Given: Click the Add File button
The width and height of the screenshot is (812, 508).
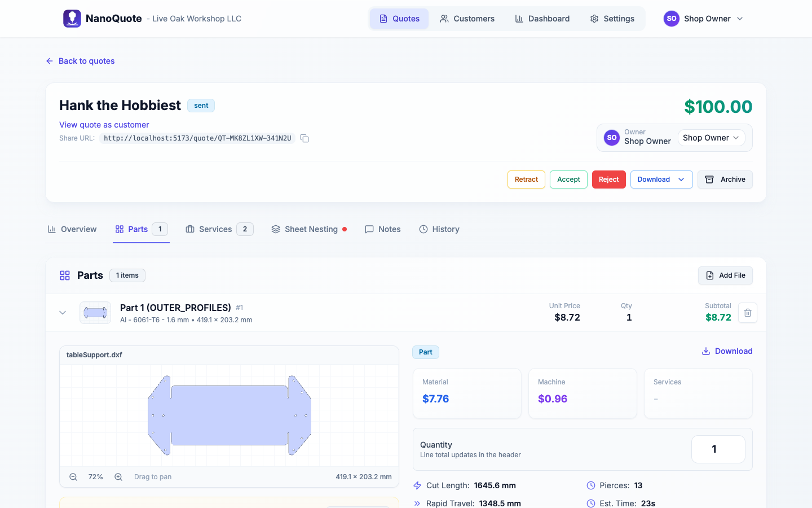Looking at the screenshot, I should pyautogui.click(x=725, y=275).
